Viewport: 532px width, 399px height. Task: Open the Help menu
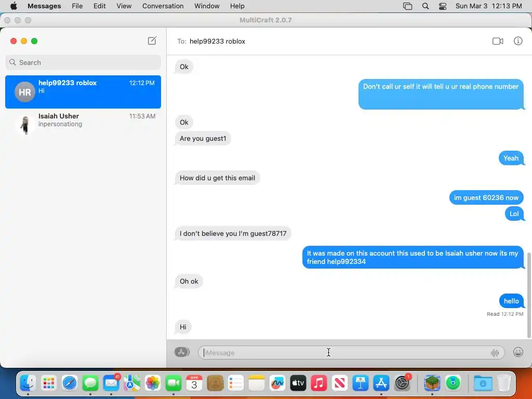tap(237, 6)
